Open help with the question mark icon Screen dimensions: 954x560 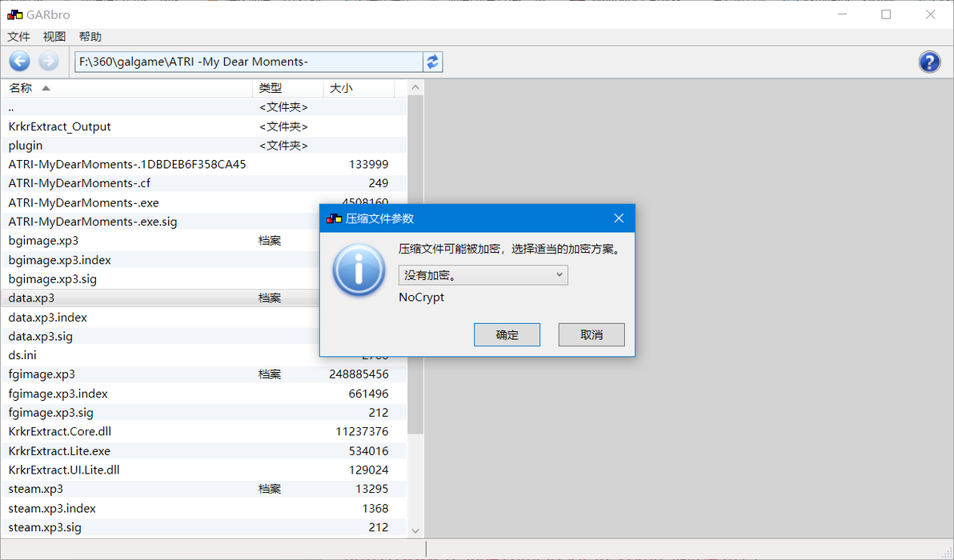(929, 62)
